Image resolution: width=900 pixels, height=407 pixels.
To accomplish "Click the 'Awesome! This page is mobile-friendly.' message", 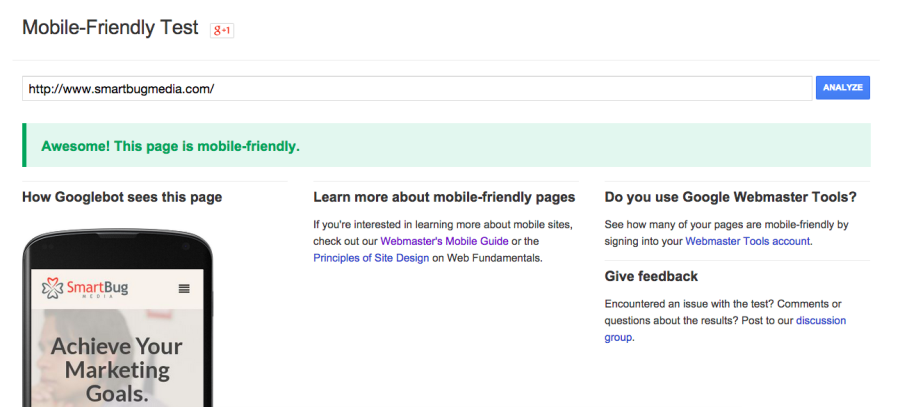I will tap(170, 146).
